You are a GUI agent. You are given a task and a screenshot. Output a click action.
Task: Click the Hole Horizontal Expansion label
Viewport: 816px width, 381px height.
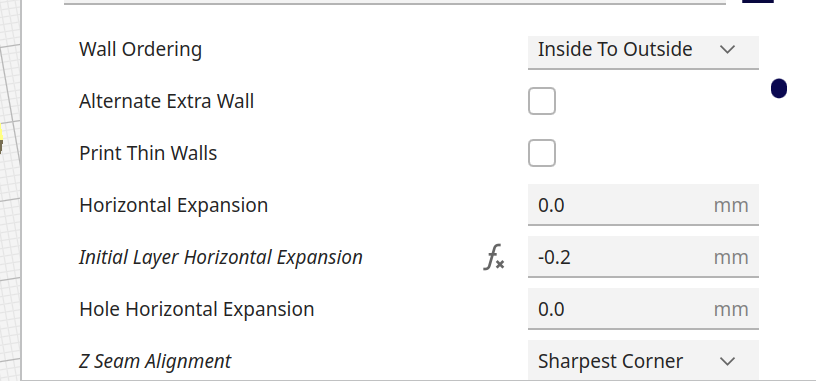197,309
